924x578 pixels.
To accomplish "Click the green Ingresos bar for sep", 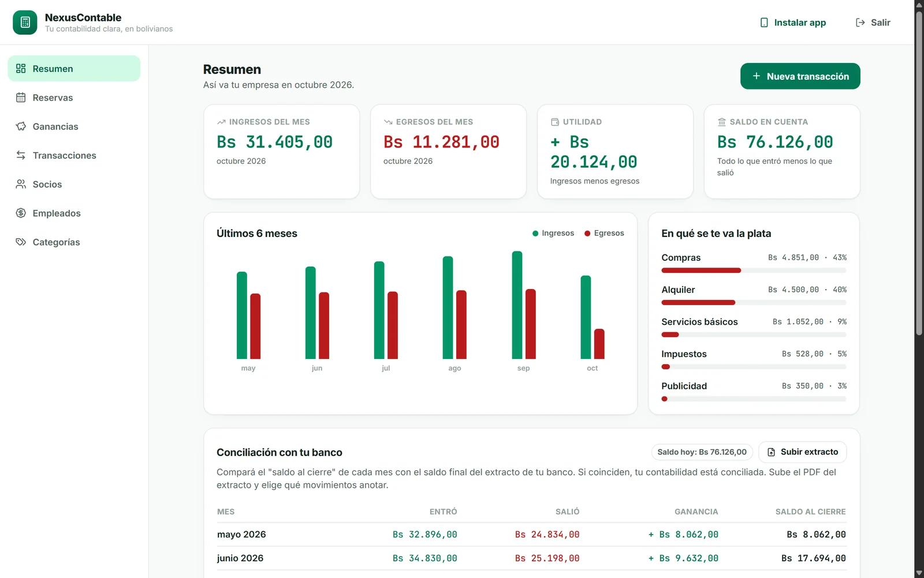I will click(x=517, y=305).
